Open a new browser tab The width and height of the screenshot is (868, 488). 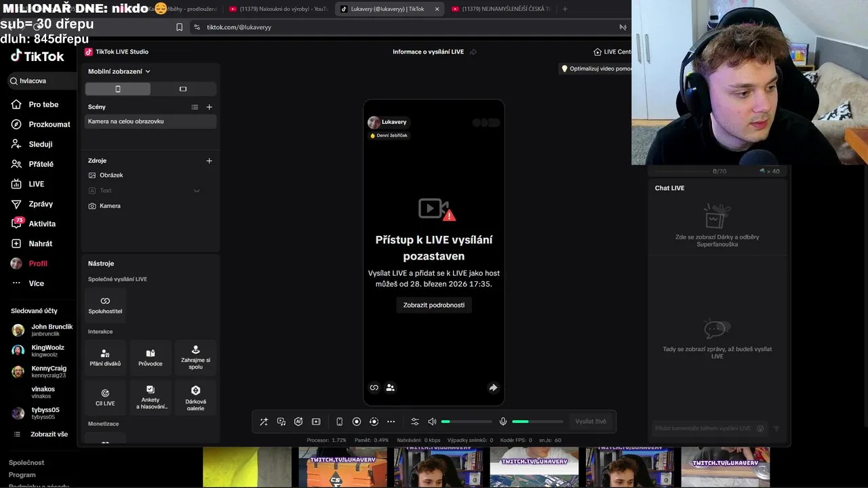point(565,9)
